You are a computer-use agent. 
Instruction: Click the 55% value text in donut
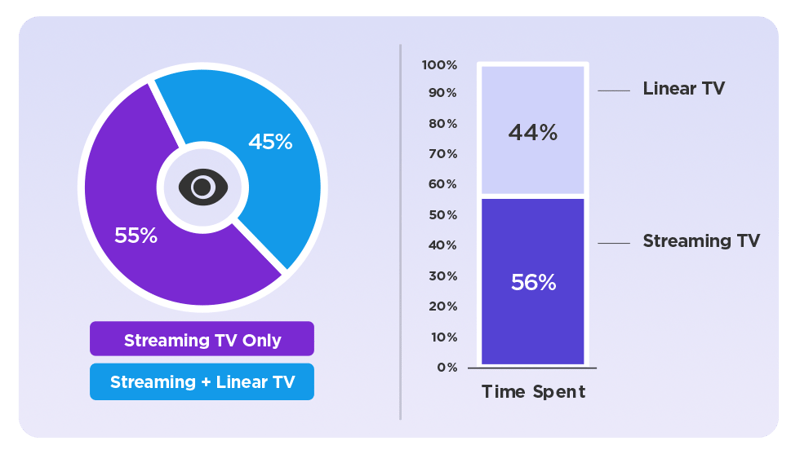pyautogui.click(x=136, y=236)
